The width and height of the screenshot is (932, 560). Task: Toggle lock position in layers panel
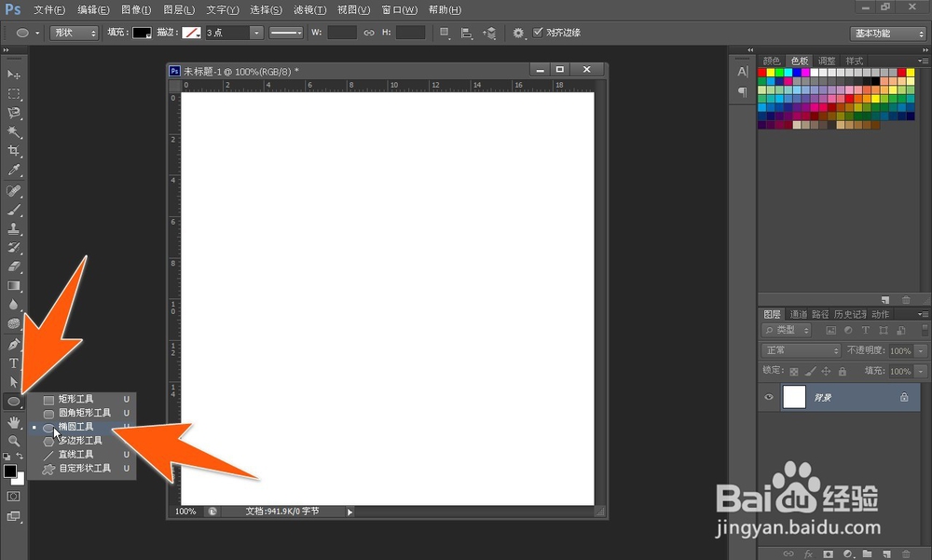point(826,372)
